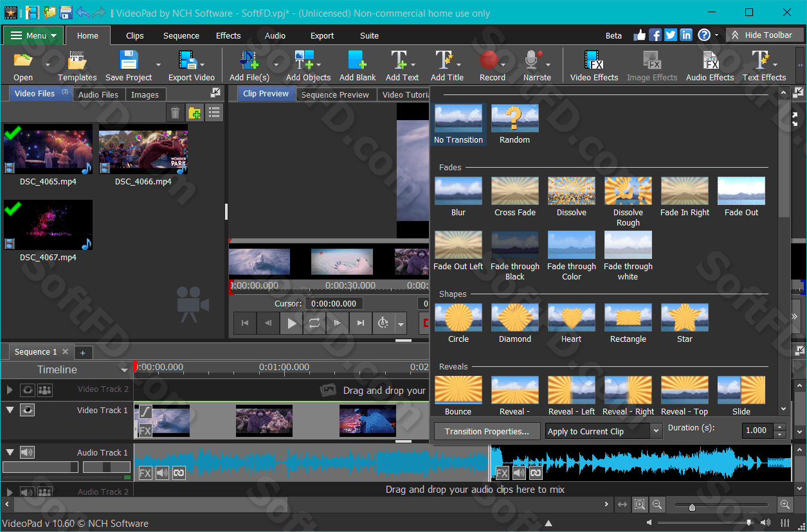Toggle the loop playback button
Screen dimensions: 807x532
click(x=314, y=323)
